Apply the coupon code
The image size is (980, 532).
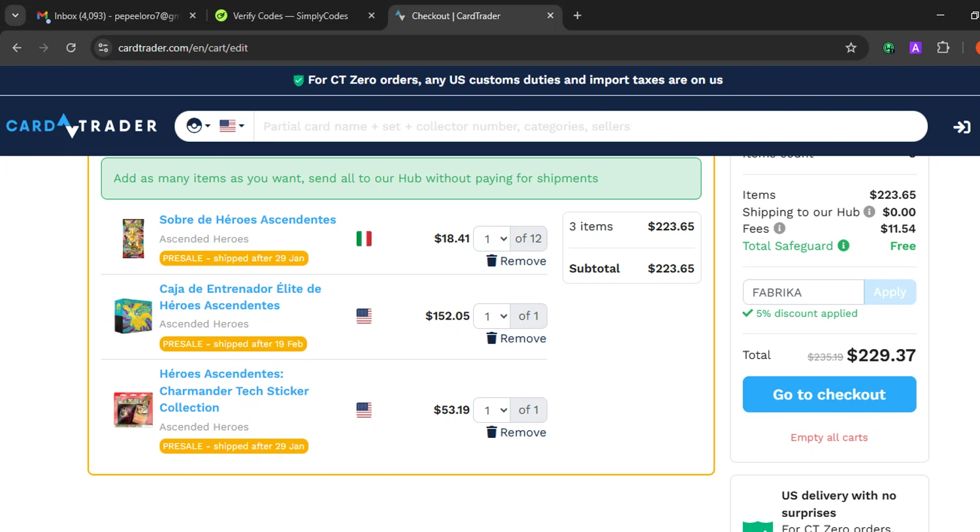pyautogui.click(x=890, y=292)
